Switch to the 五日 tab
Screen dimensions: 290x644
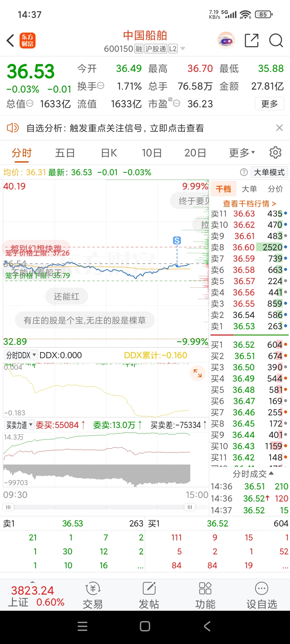(x=65, y=153)
